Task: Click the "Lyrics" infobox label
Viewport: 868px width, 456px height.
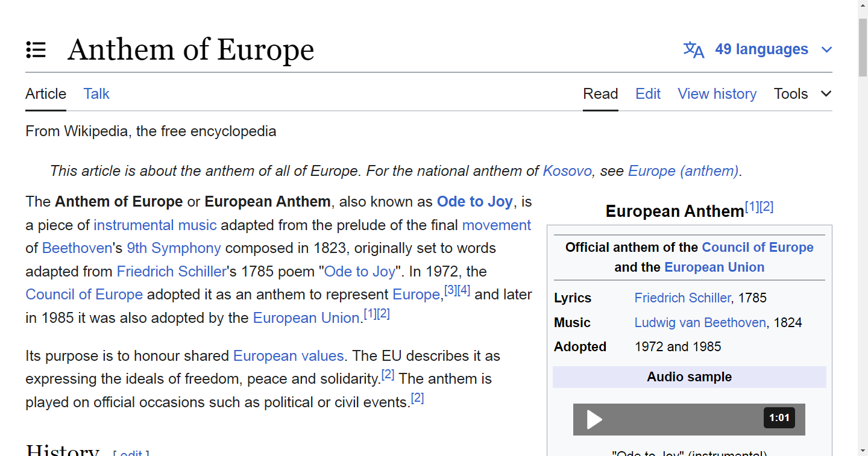Action: 573,298
